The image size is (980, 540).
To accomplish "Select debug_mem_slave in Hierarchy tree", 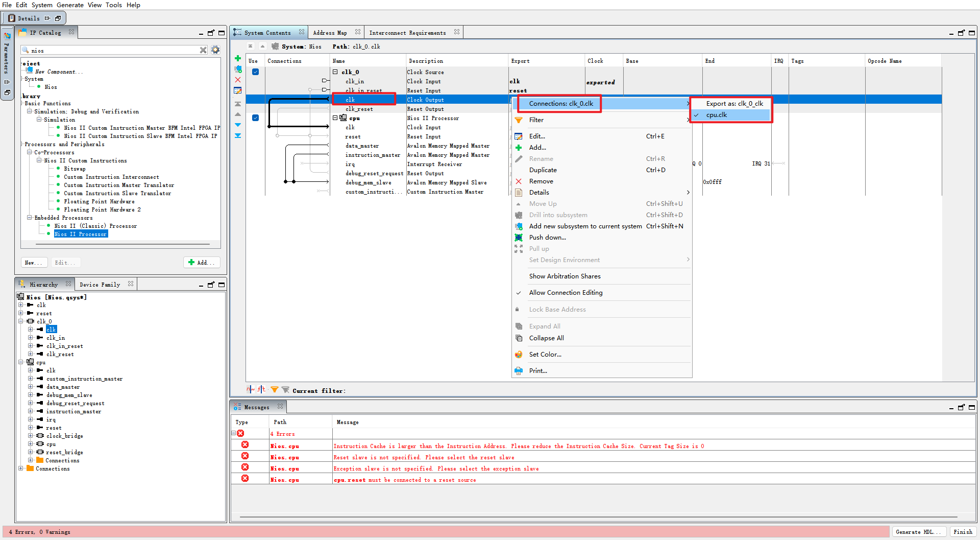I will coord(69,395).
